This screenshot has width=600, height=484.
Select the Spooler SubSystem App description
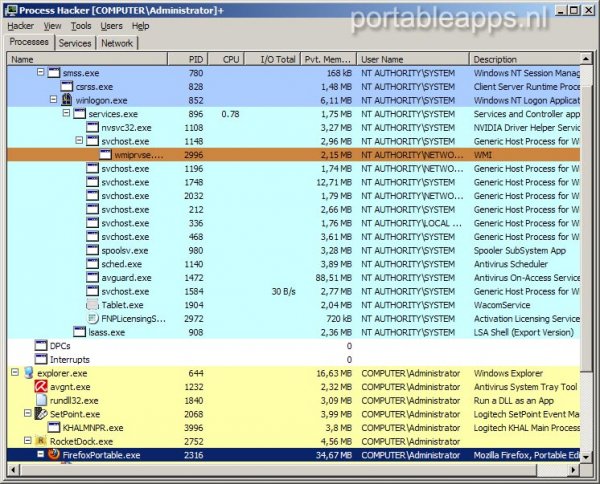(520, 251)
